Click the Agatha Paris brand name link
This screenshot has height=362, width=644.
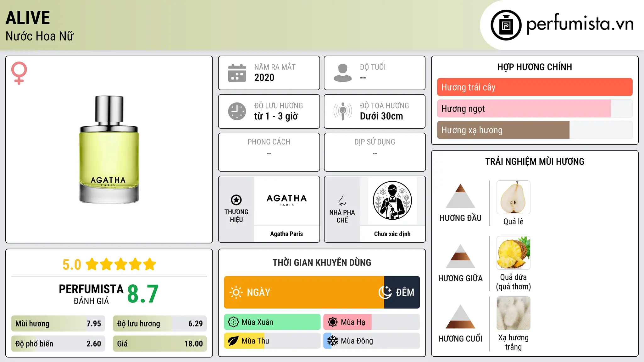coord(286,234)
